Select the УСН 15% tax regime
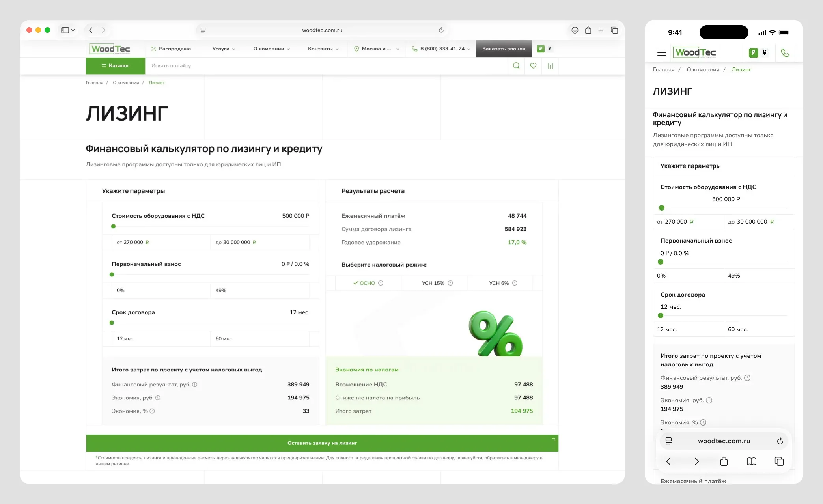This screenshot has width=823, height=504. point(433,283)
